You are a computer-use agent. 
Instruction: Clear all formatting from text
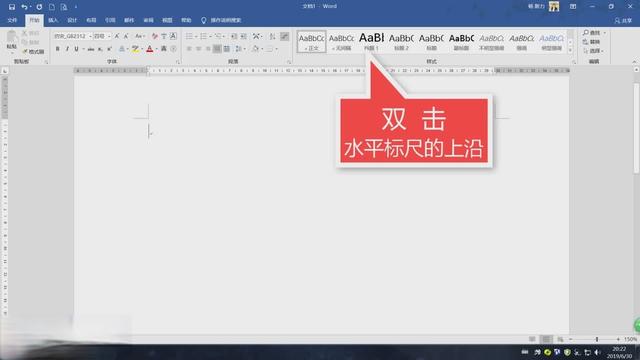[154, 36]
